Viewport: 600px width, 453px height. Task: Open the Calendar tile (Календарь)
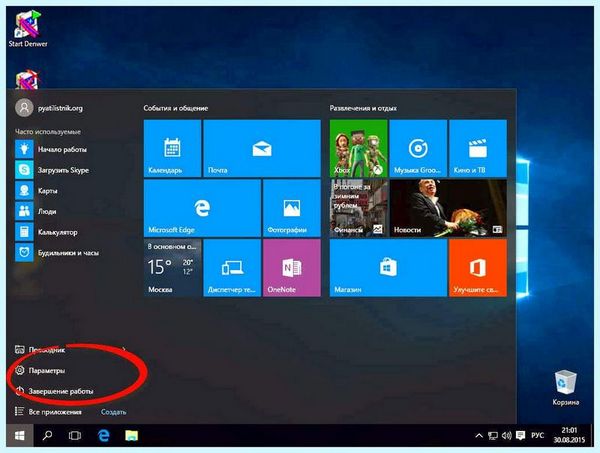pos(172,148)
